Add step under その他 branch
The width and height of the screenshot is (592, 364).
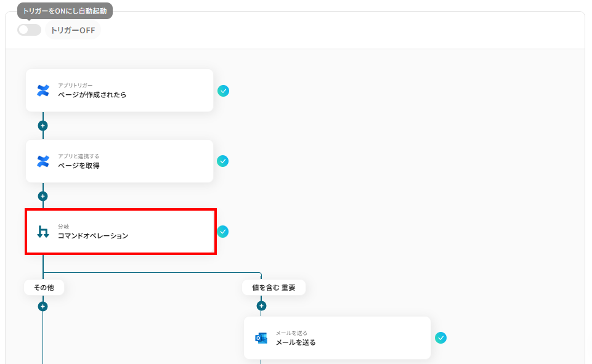[x=43, y=306]
